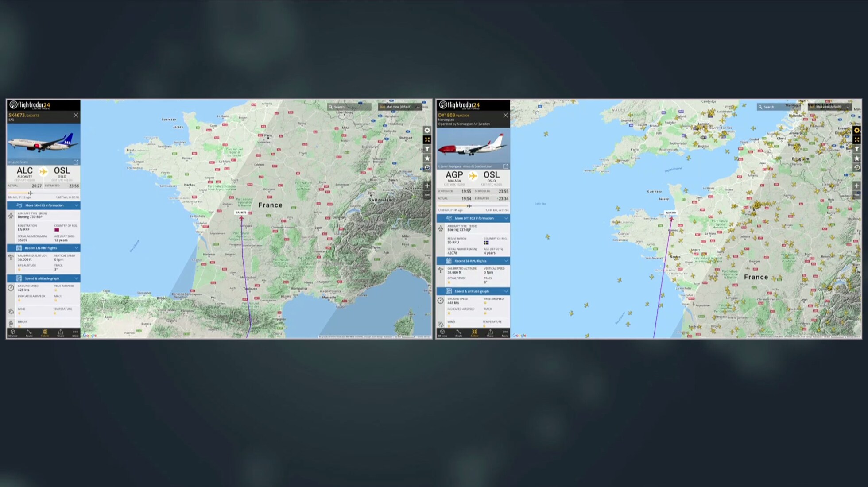Select NAX3KH aircraft label on map
Screen dimensions: 868x487
pyautogui.click(x=671, y=213)
